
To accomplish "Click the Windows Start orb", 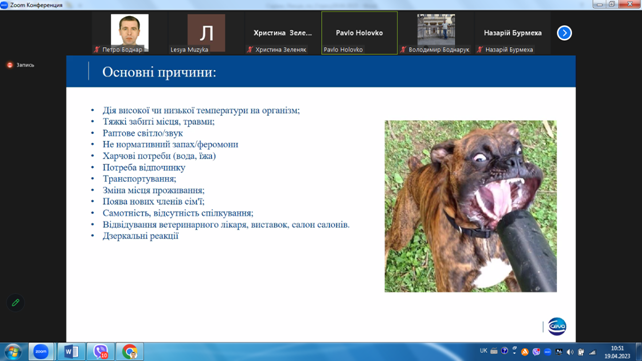I will pyautogui.click(x=13, y=352).
